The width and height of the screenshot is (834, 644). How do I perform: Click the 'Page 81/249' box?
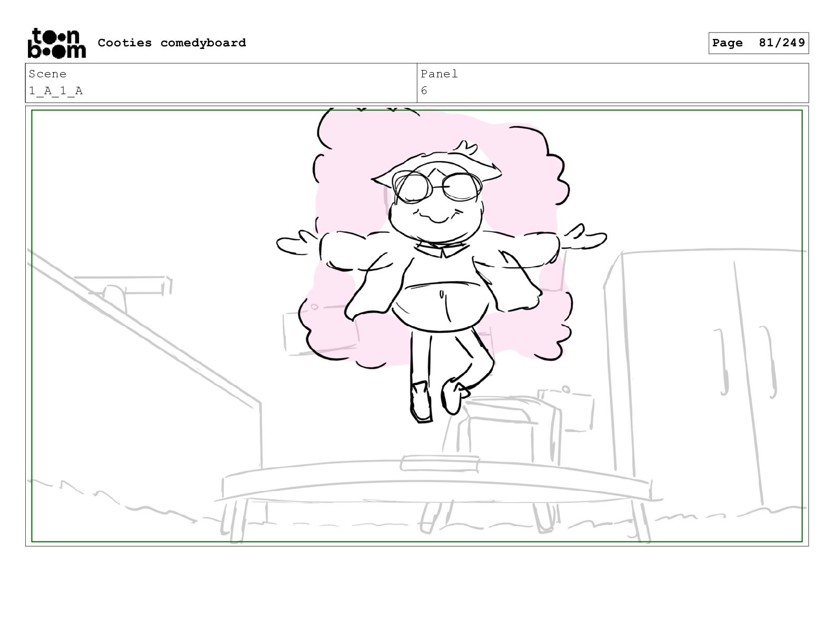(x=758, y=43)
